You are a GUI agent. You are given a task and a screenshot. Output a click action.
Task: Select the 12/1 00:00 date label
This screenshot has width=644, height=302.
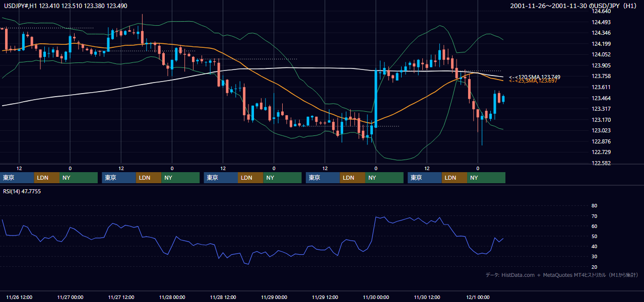pos(478,297)
